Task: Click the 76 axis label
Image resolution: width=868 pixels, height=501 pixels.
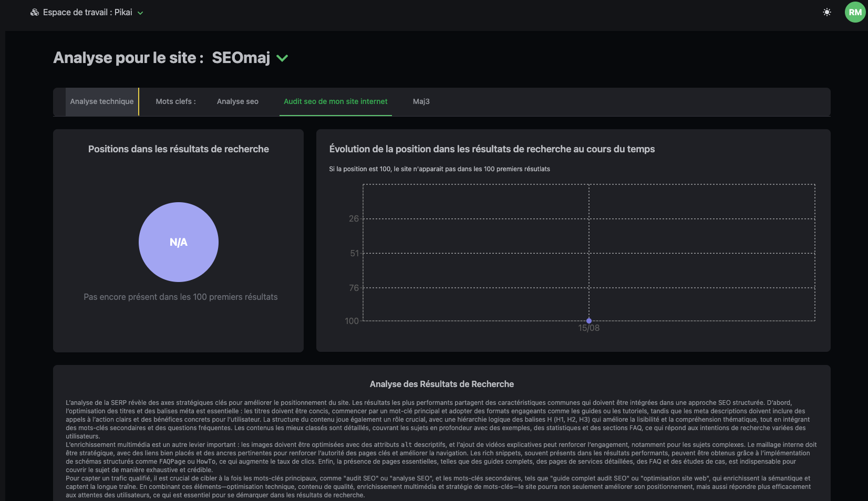Action: pyautogui.click(x=354, y=288)
